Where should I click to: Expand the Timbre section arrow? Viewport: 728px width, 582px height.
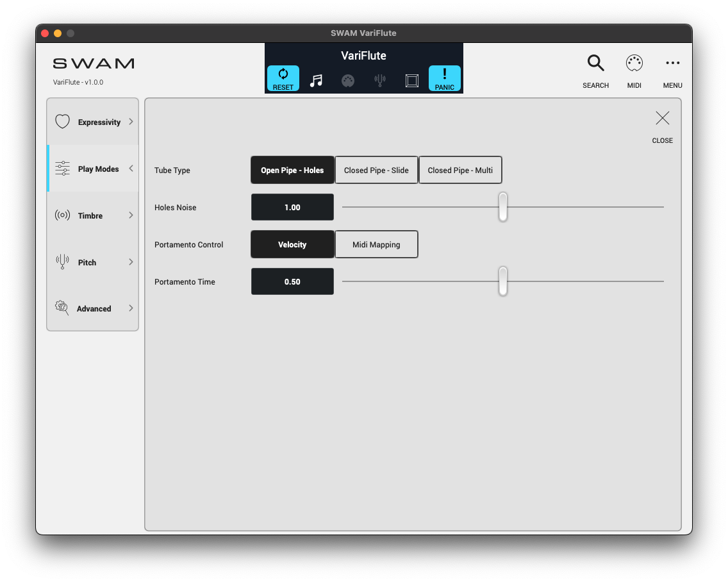pos(131,215)
